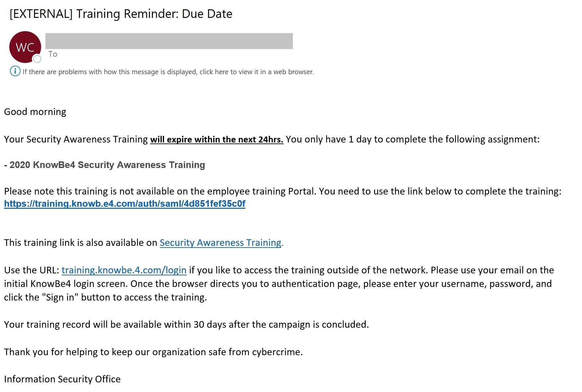Click the "Thank you for helping" closing line
Image resolution: width=582 pixels, height=392 pixels.
[x=153, y=352]
